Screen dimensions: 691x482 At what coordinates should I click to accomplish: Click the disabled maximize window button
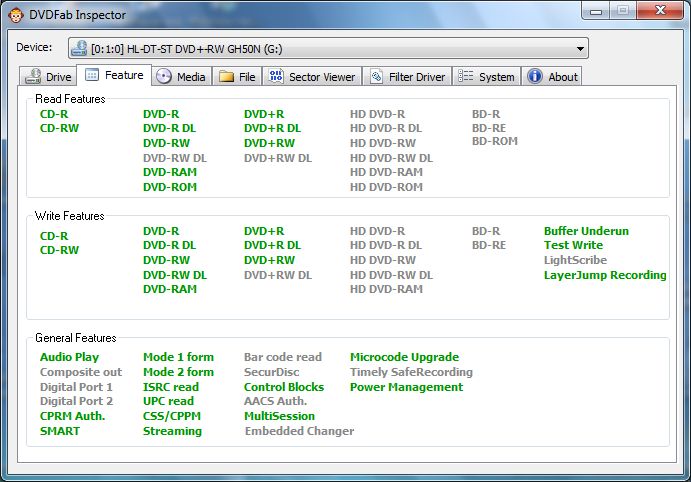(623, 11)
